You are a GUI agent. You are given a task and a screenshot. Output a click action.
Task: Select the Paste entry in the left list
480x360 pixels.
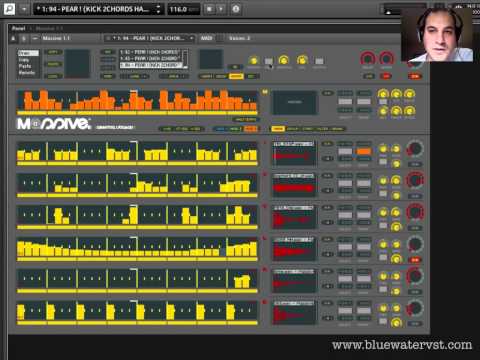(25, 66)
